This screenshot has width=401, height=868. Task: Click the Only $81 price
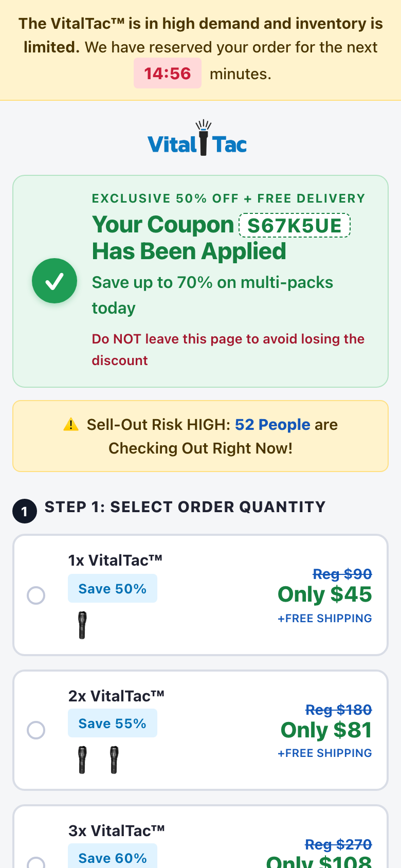pos(326,730)
